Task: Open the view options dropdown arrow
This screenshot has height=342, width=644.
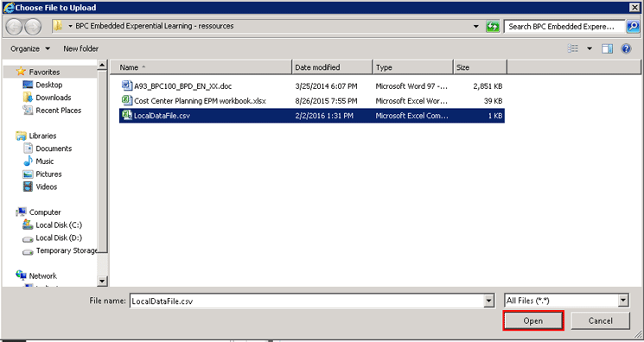Action: [590, 48]
